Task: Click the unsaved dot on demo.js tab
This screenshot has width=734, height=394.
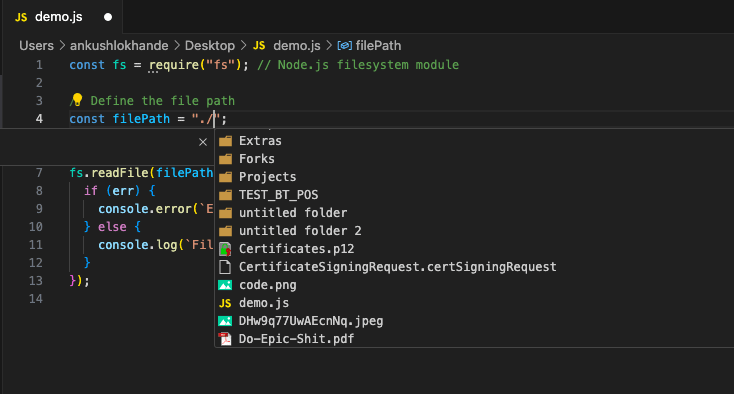Action: tap(108, 17)
